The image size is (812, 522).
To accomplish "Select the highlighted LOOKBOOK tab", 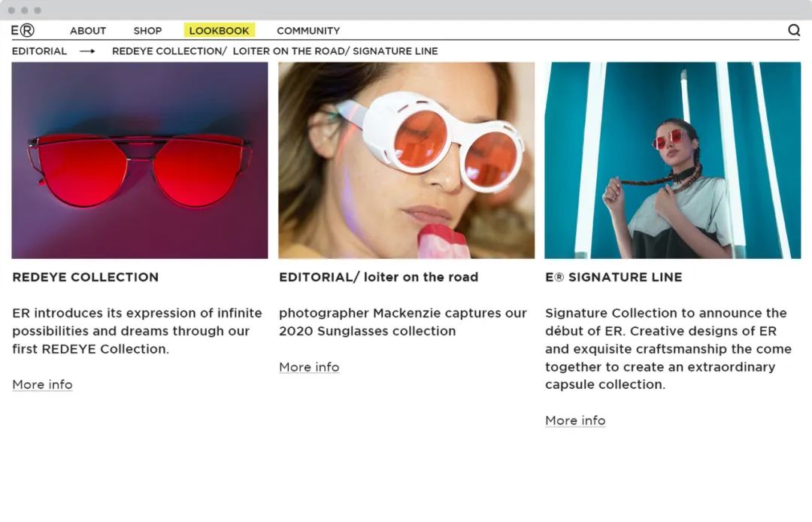I will coord(219,31).
